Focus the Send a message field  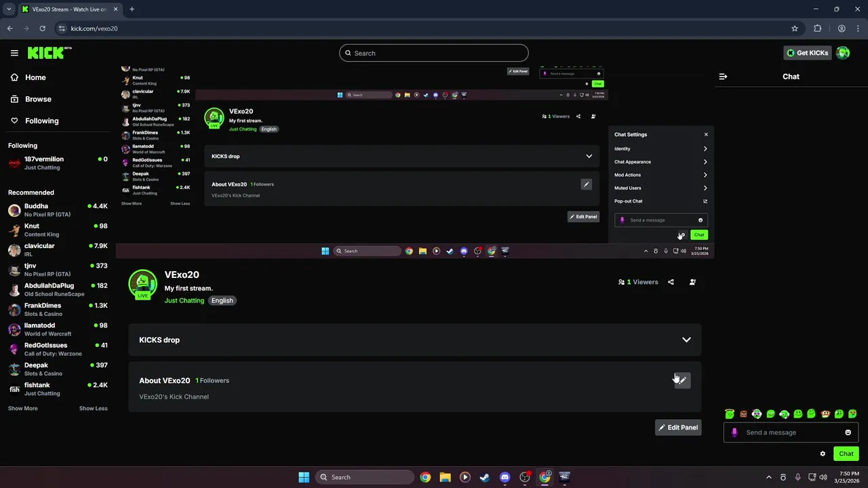[791, 432]
